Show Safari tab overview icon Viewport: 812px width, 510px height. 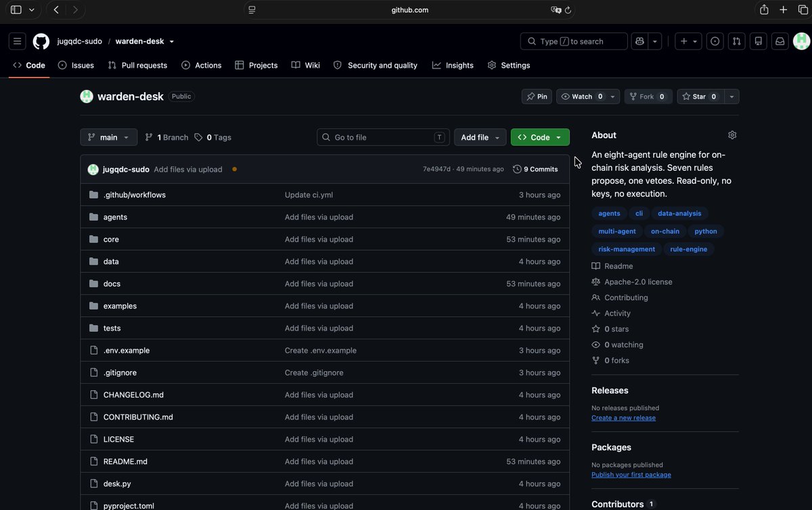pos(803,9)
